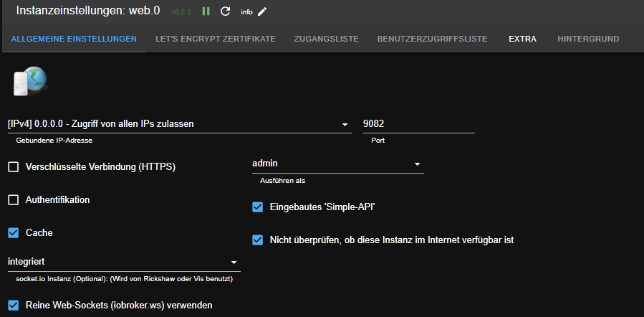Uncheck the Cache checkbox
The width and height of the screenshot is (644, 317).
14,233
